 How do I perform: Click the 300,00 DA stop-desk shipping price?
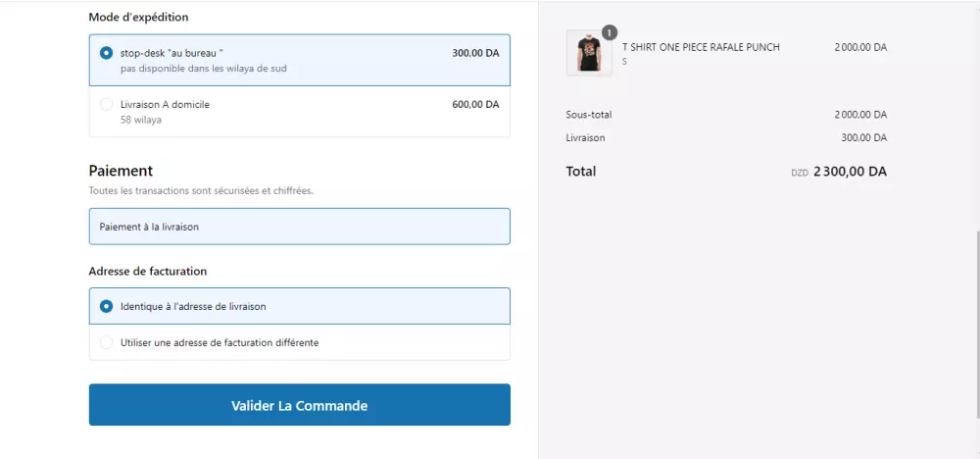point(475,53)
